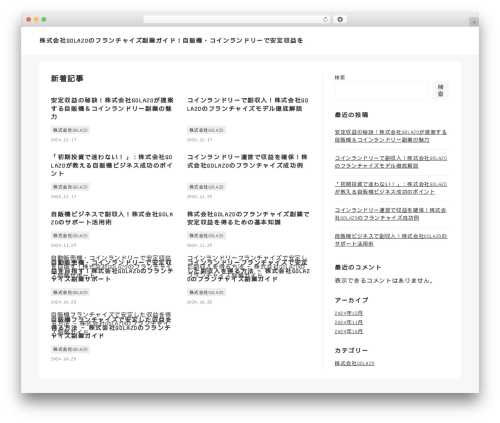The width and height of the screenshot is (500, 423).
Task: Click the sidebar search text field
Action: click(381, 91)
